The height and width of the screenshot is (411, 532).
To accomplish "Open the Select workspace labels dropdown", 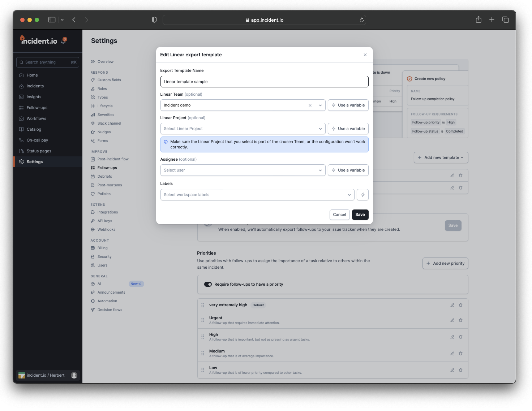I will (257, 195).
